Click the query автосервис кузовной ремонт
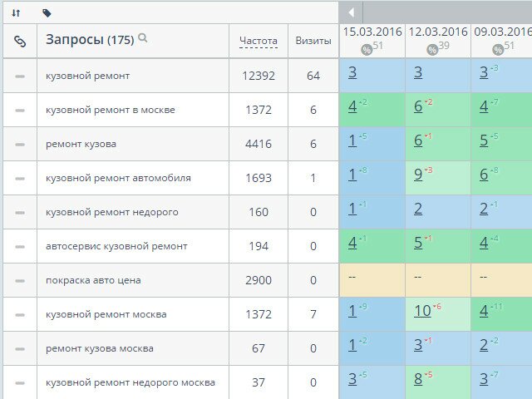Screen dimensions: 532x399 (x=116, y=247)
